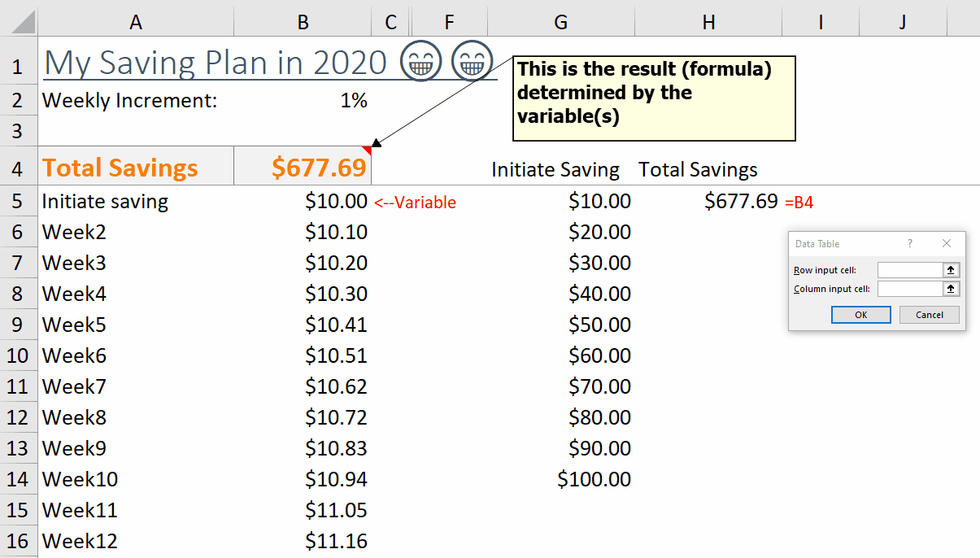Viewport: 980px width, 558px height.
Task: Click the Column input cell collapse-dialog icon
Action: tap(951, 289)
